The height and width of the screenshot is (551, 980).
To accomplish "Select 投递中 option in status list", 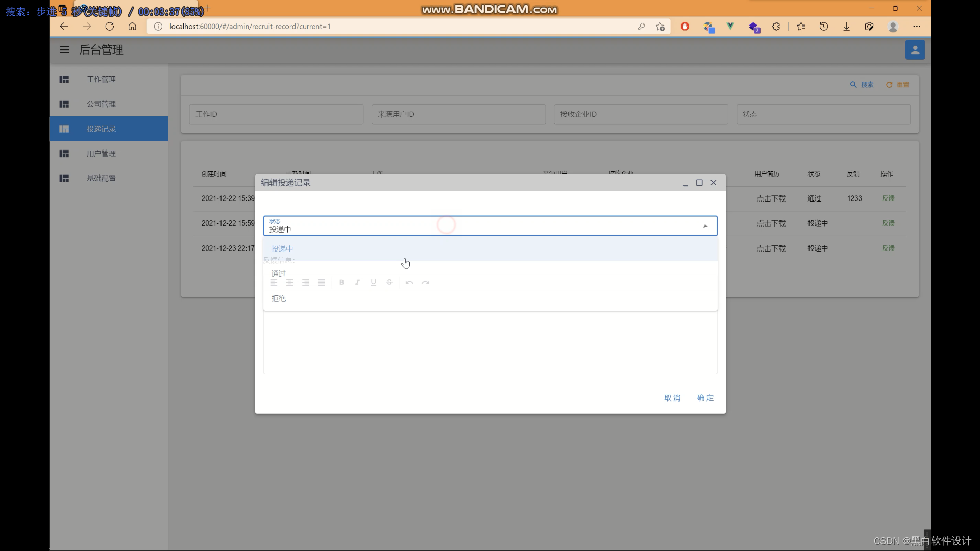I will point(490,249).
